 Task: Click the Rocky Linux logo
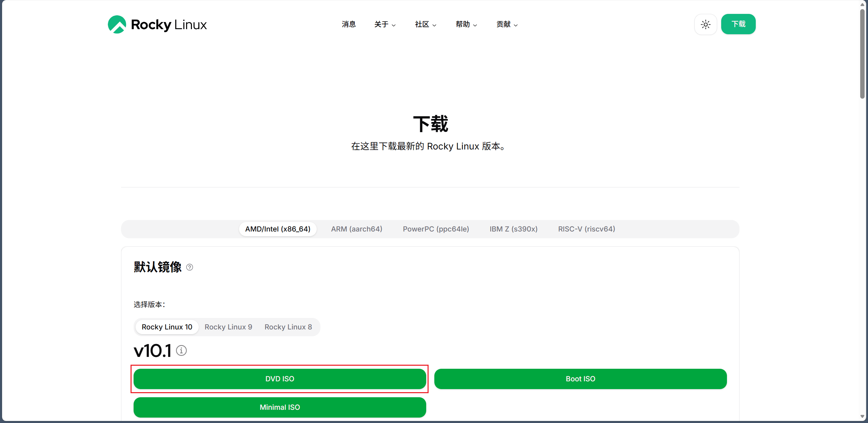pyautogui.click(x=157, y=24)
